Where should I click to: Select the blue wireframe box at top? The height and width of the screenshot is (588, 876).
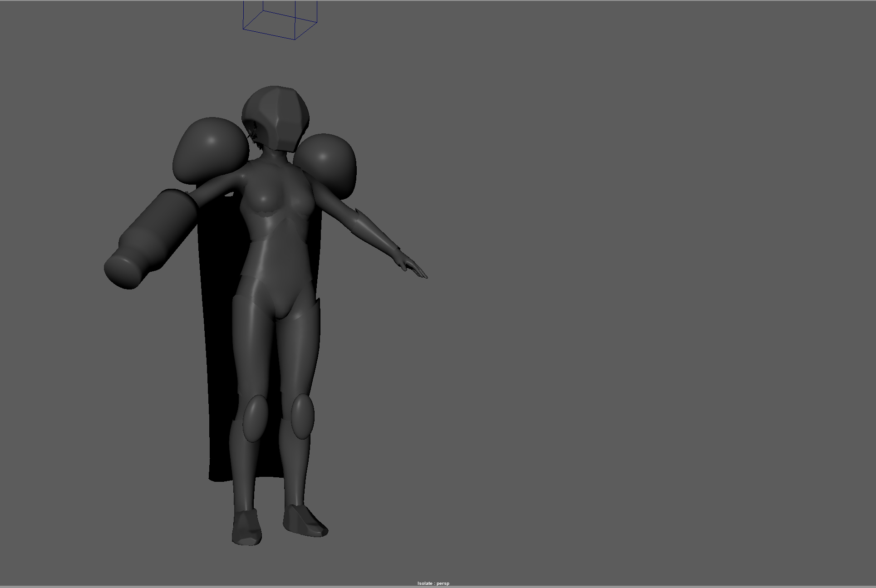pos(280,20)
